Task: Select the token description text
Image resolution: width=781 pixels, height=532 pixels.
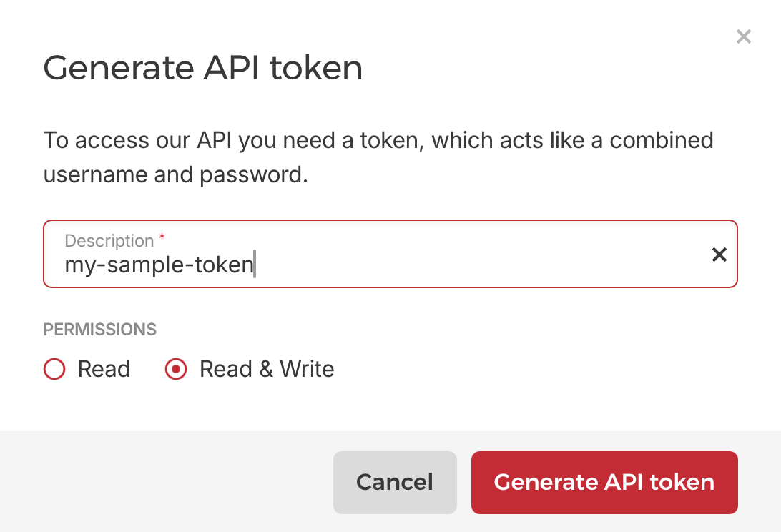Action: (x=159, y=263)
